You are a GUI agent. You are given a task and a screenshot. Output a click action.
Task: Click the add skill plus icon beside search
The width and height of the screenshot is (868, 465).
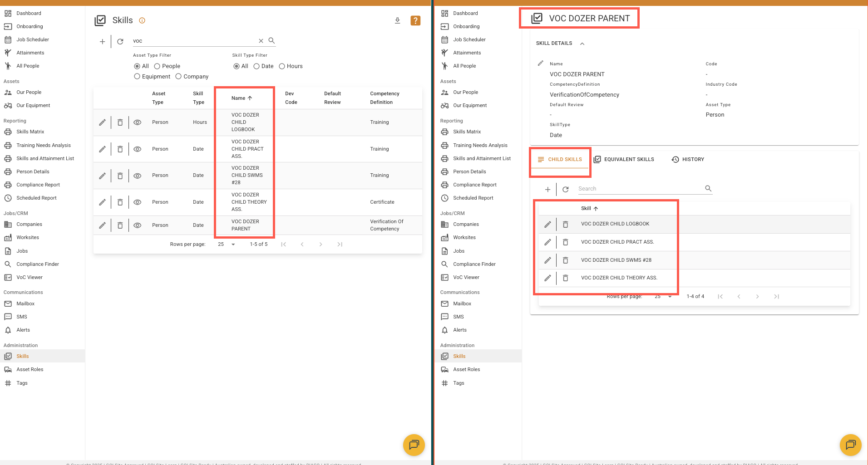(102, 41)
